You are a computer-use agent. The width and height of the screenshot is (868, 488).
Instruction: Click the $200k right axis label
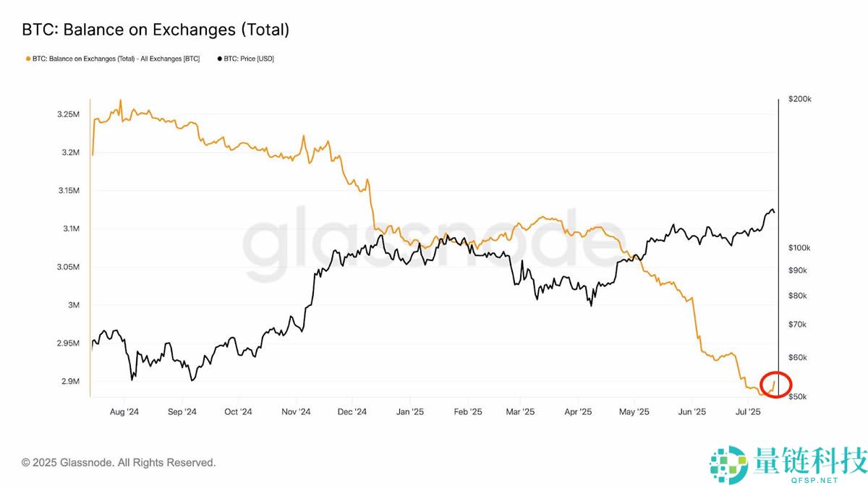point(800,99)
